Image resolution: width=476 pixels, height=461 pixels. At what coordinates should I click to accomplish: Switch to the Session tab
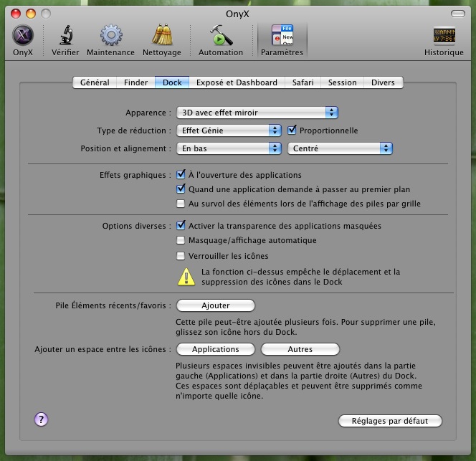[x=342, y=82]
